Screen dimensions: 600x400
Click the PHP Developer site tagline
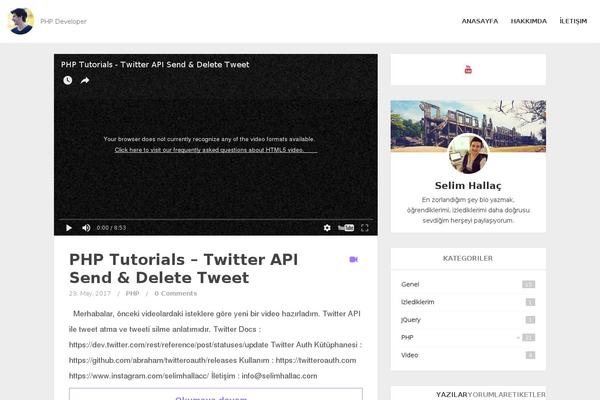click(64, 21)
